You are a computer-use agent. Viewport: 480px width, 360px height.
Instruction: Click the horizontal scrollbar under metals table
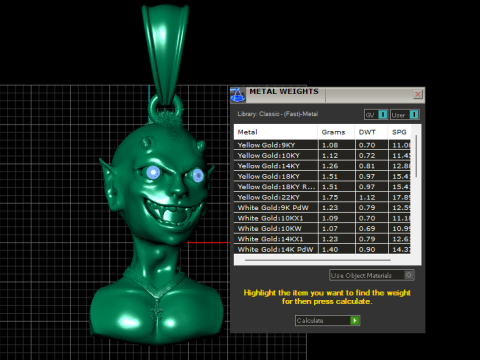(x=317, y=260)
